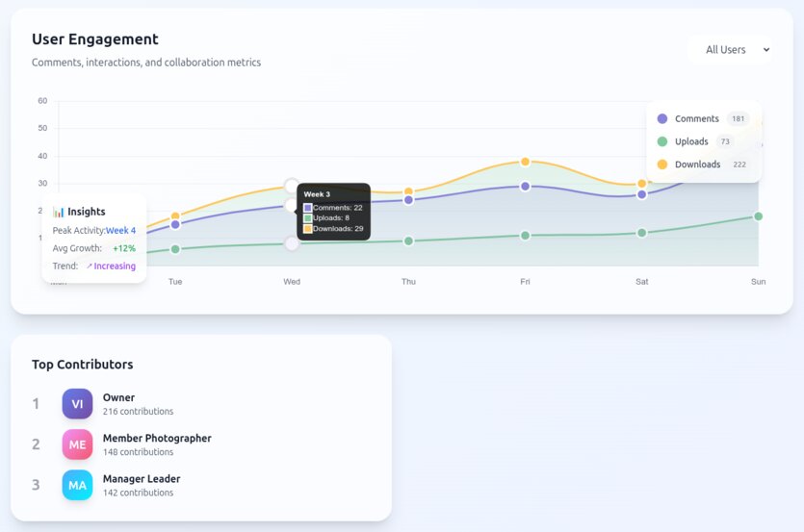
Task: Click the Comments: 22 tooltip entry
Action: (x=333, y=208)
